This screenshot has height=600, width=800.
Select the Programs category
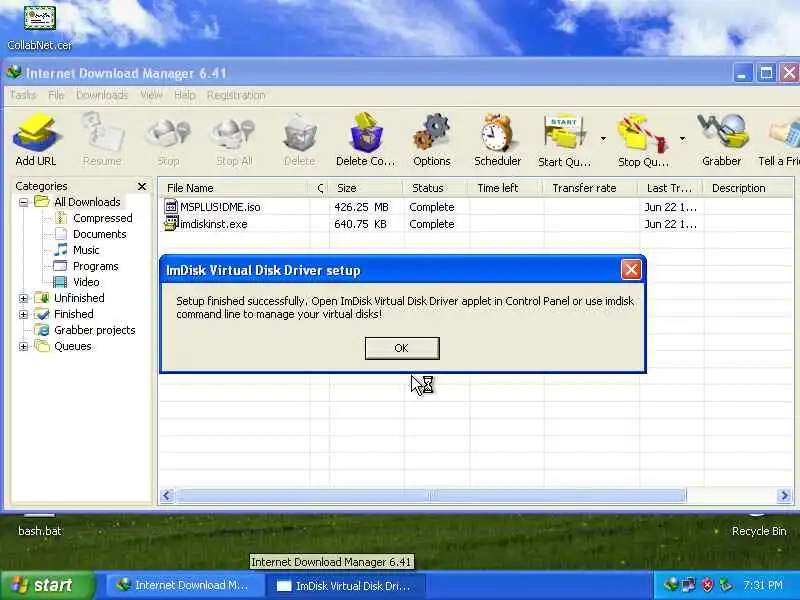pos(95,266)
